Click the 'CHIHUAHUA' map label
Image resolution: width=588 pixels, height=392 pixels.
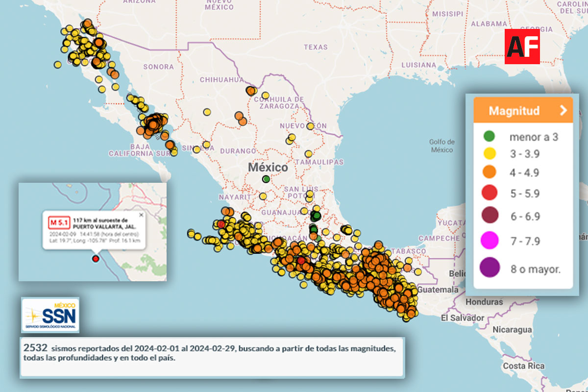pos(221,79)
